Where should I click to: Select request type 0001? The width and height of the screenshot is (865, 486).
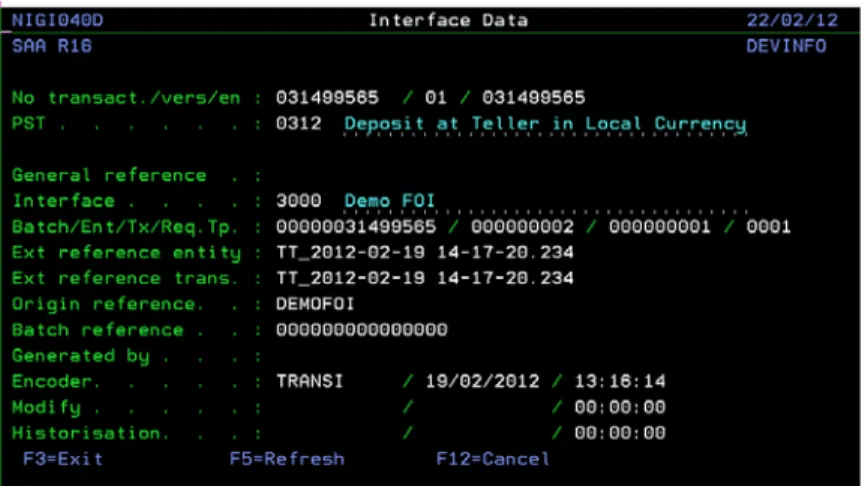click(768, 226)
